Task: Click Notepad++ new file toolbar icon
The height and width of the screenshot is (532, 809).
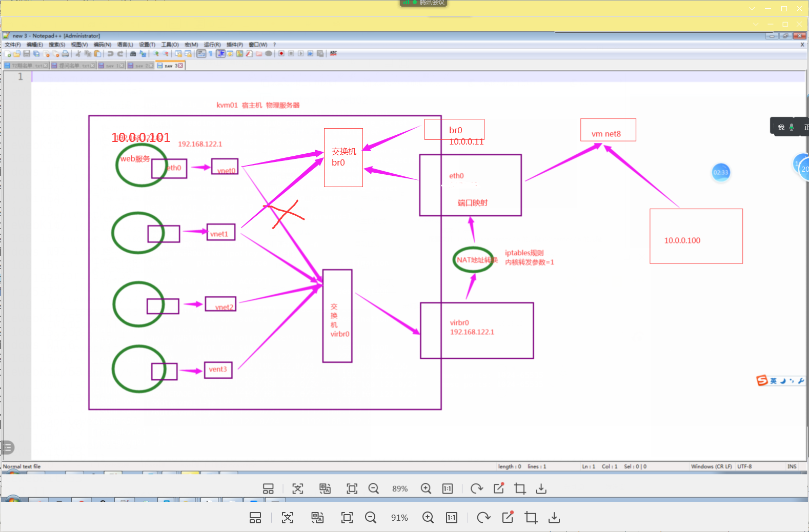Action: 8,53
